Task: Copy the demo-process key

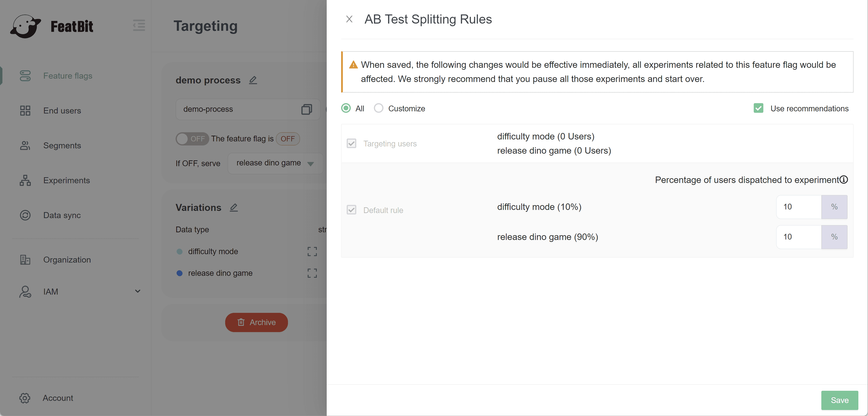Action: coord(306,109)
